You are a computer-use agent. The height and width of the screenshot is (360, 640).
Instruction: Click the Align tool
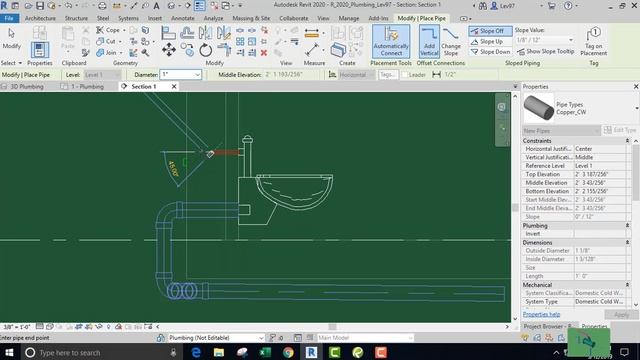point(168,33)
